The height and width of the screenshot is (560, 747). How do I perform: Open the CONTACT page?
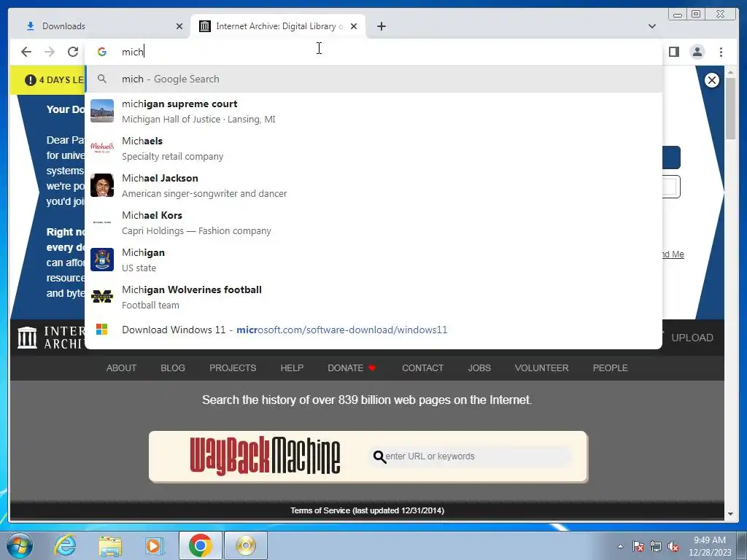(422, 368)
